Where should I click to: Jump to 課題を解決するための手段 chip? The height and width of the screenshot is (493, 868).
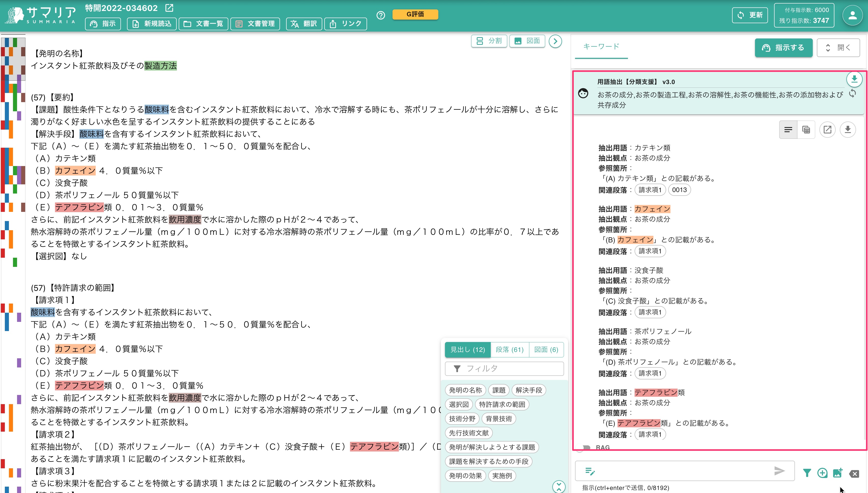[489, 461]
